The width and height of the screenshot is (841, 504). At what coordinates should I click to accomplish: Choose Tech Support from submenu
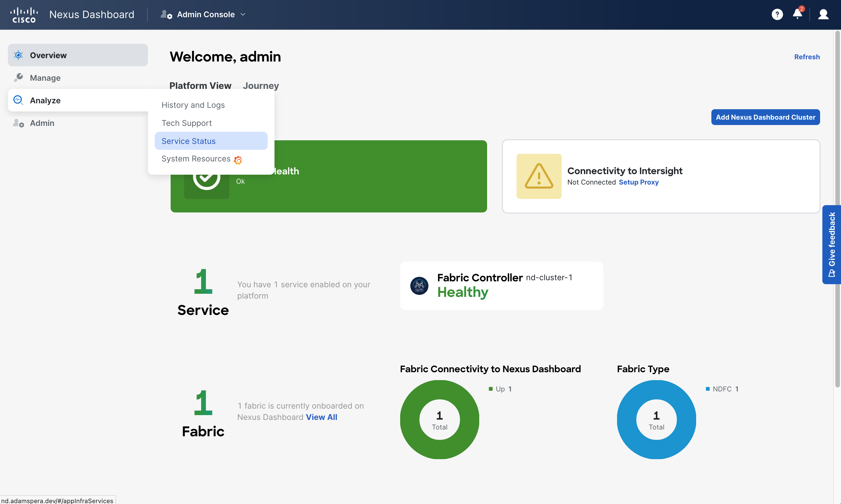211,123
